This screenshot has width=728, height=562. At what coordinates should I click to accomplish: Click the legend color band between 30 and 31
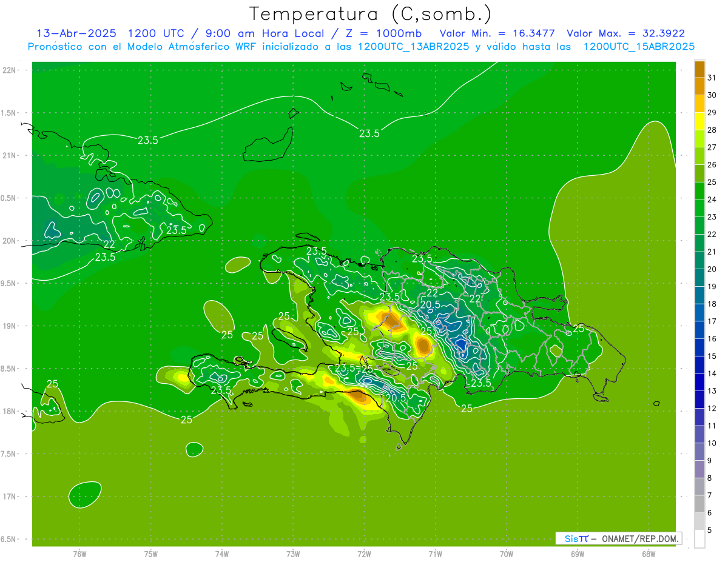coord(699,86)
